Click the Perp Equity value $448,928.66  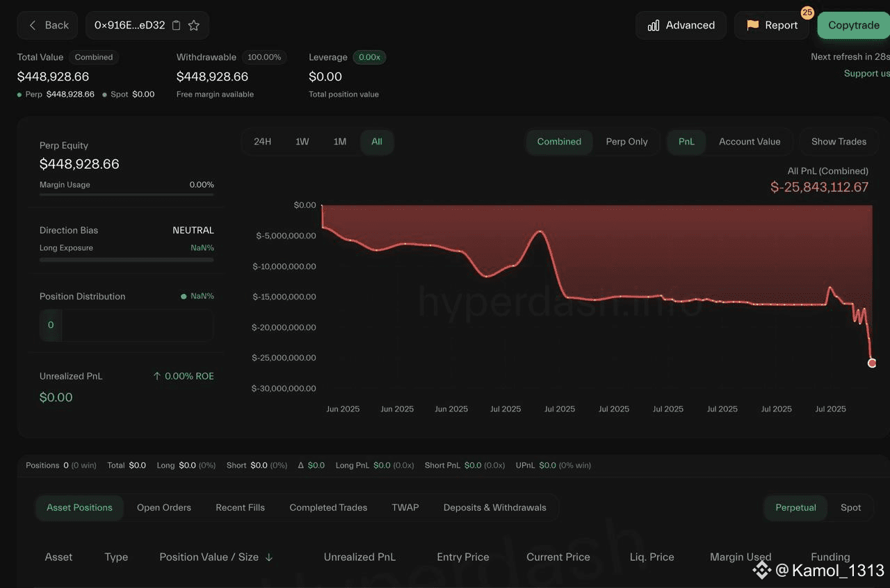click(79, 164)
